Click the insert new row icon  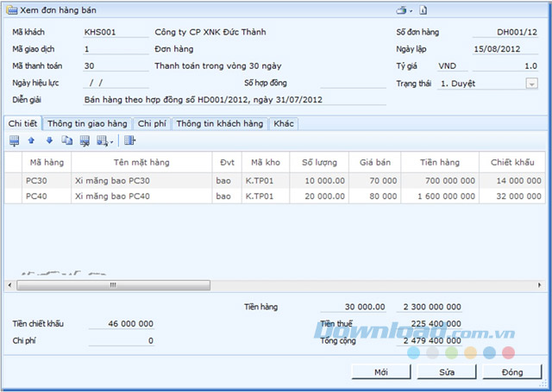tap(14, 140)
